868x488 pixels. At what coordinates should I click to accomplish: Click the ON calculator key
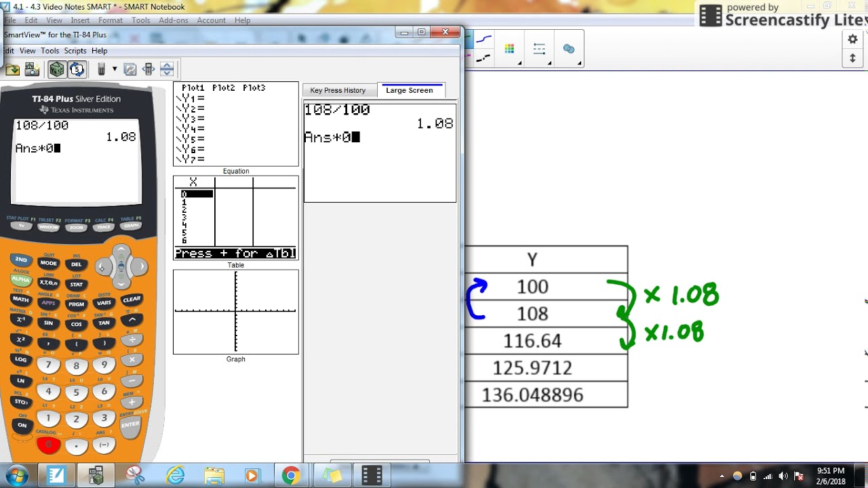tap(22, 425)
